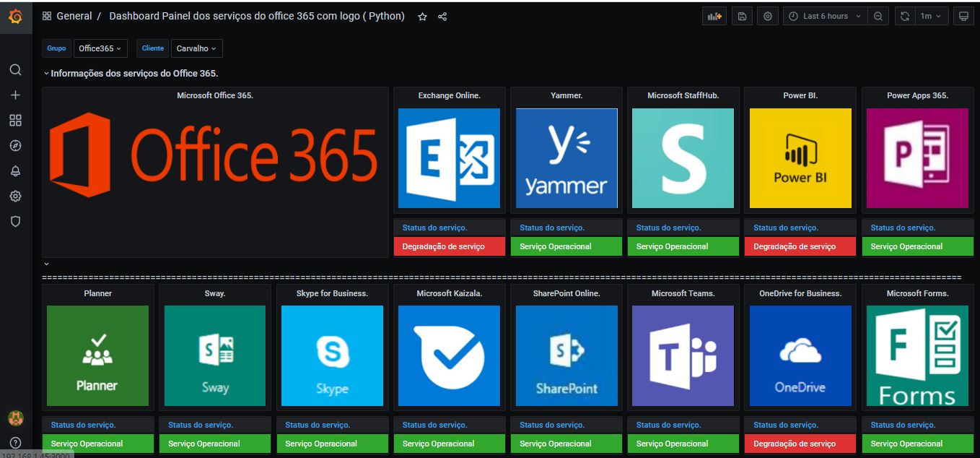980x458 pixels.
Task: Open the Microsoft Office 365. panel title
Action: tap(215, 95)
